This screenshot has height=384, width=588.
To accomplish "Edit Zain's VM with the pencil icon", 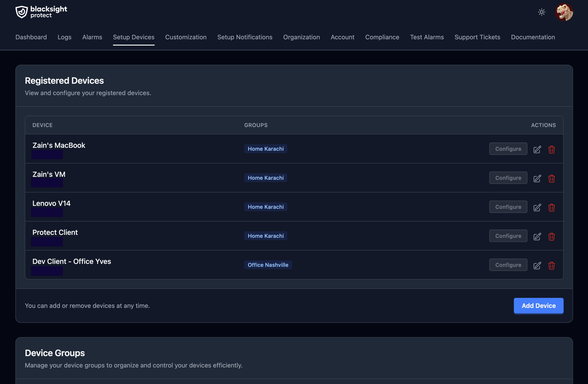I will [537, 178].
